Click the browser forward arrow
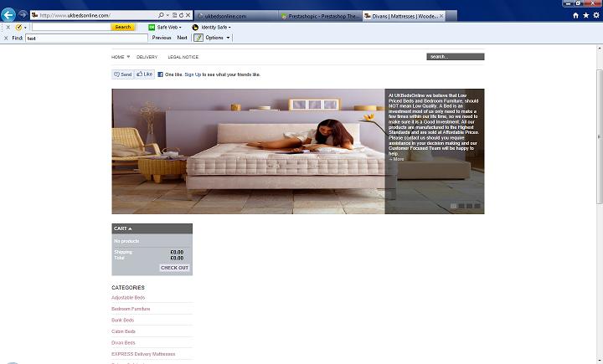603x364 pixels. pyautogui.click(x=23, y=14)
